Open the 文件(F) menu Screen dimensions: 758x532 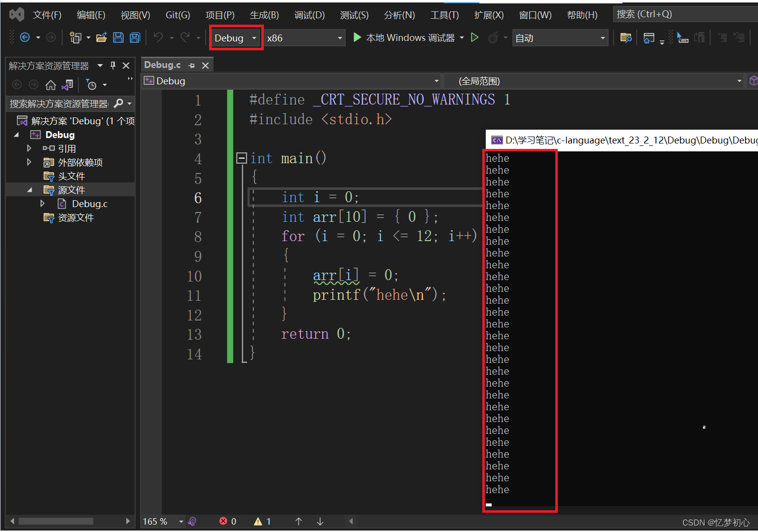(x=47, y=15)
